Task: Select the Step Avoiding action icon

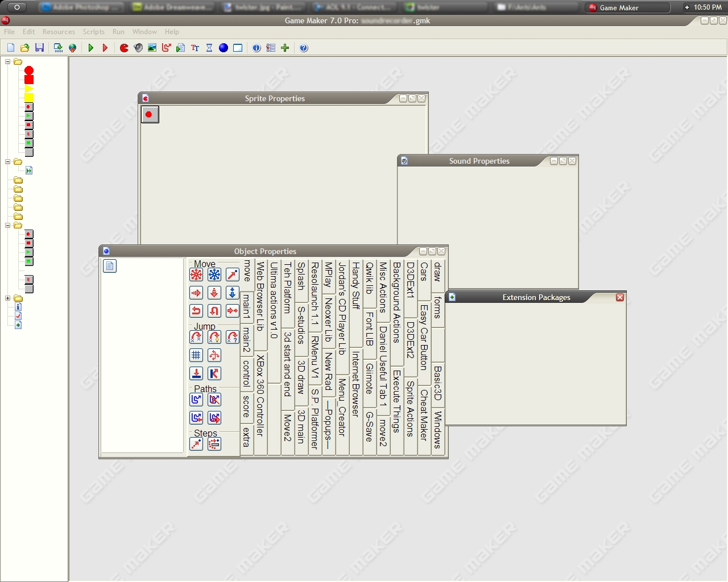Action: click(214, 444)
